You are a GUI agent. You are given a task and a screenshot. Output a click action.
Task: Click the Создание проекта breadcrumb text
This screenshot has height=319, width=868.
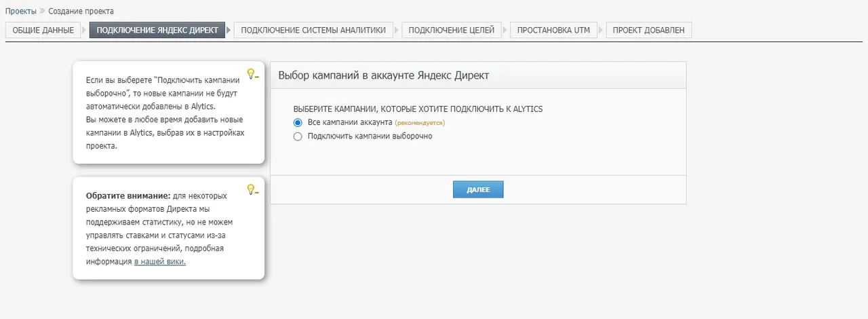click(81, 12)
